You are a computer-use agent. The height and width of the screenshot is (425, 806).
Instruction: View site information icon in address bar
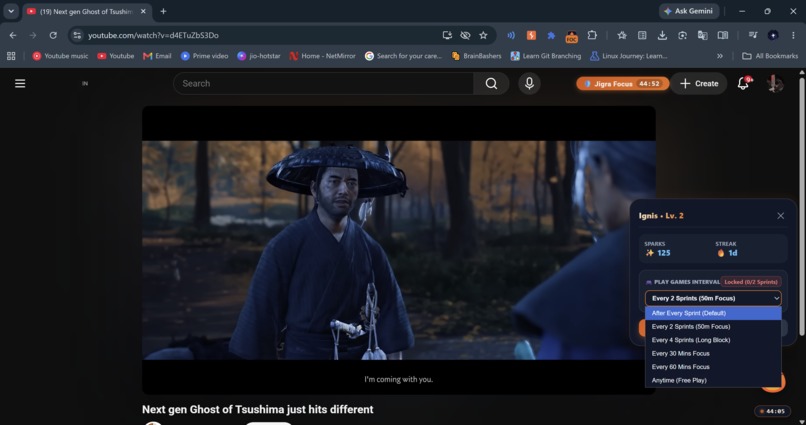pos(77,35)
